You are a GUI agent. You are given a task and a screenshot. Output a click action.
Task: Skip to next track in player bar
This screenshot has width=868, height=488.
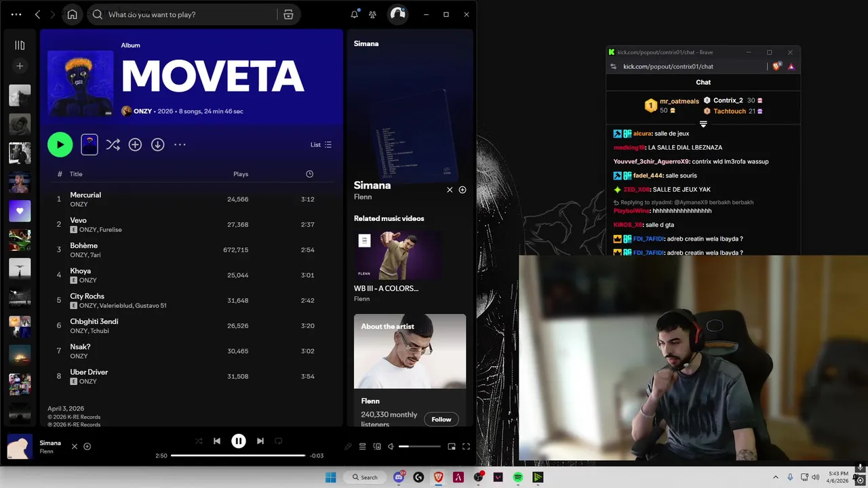point(260,441)
